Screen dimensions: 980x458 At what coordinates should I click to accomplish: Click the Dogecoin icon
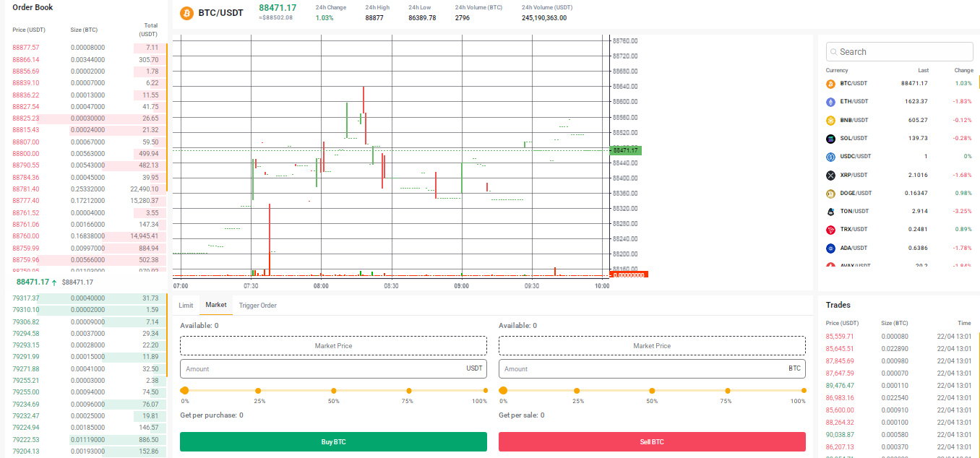coord(830,193)
